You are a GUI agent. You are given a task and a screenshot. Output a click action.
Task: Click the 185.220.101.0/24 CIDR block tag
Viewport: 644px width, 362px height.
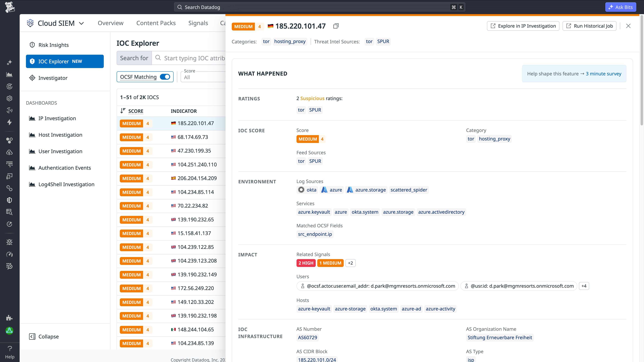[x=317, y=359]
